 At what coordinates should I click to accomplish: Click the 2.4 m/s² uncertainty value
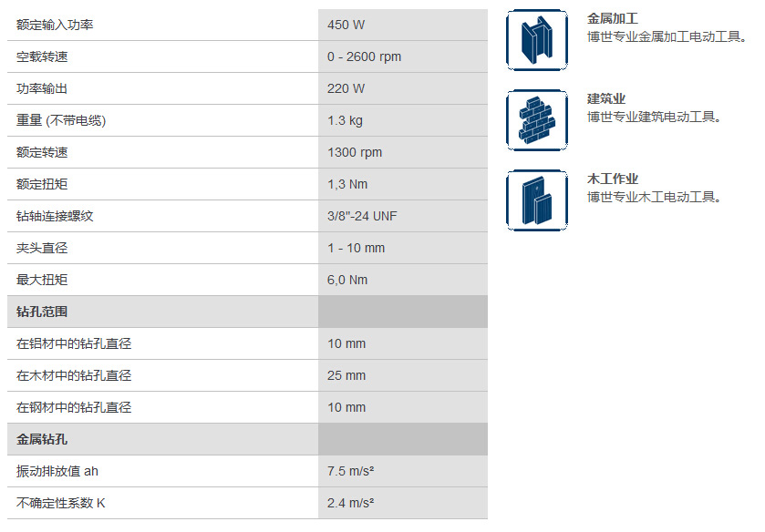pyautogui.click(x=350, y=503)
